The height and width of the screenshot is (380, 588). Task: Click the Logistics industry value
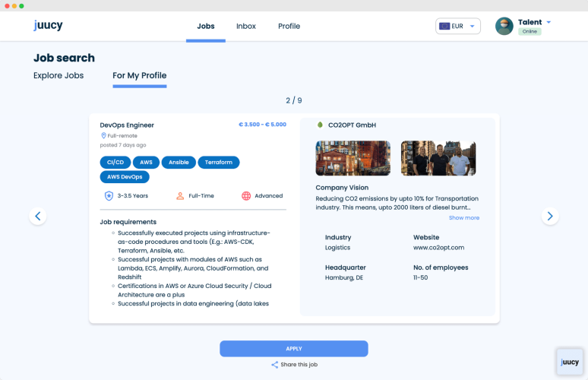[x=337, y=248]
